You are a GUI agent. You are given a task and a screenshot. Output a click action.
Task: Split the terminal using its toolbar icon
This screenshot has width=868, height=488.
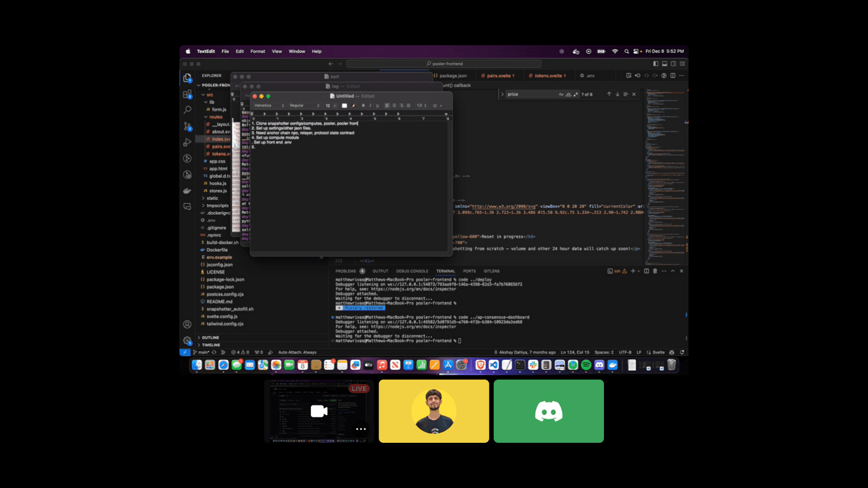pyautogui.click(x=647, y=271)
